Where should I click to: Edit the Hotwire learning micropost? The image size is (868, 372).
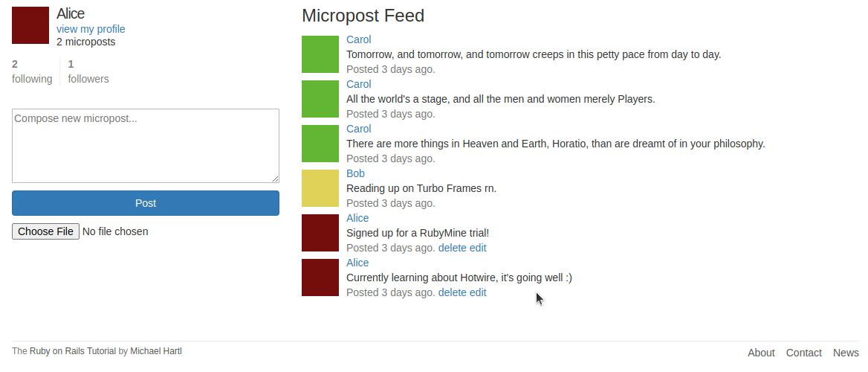478,292
